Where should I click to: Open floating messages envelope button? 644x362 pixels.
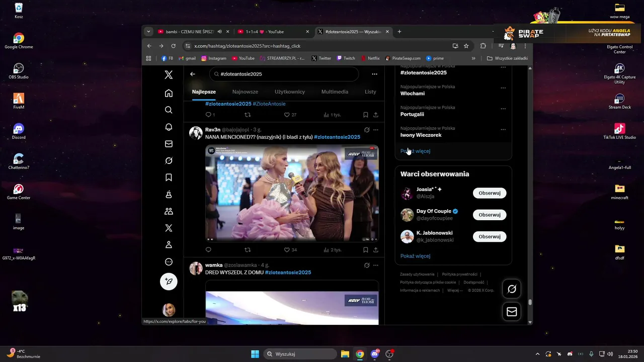click(x=512, y=312)
